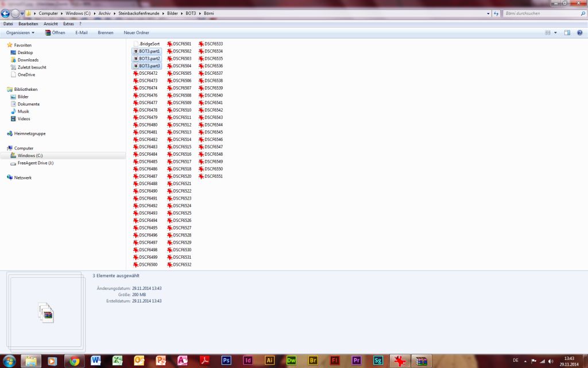
Task: Open InDesign from the taskbar
Action: tap(247, 361)
